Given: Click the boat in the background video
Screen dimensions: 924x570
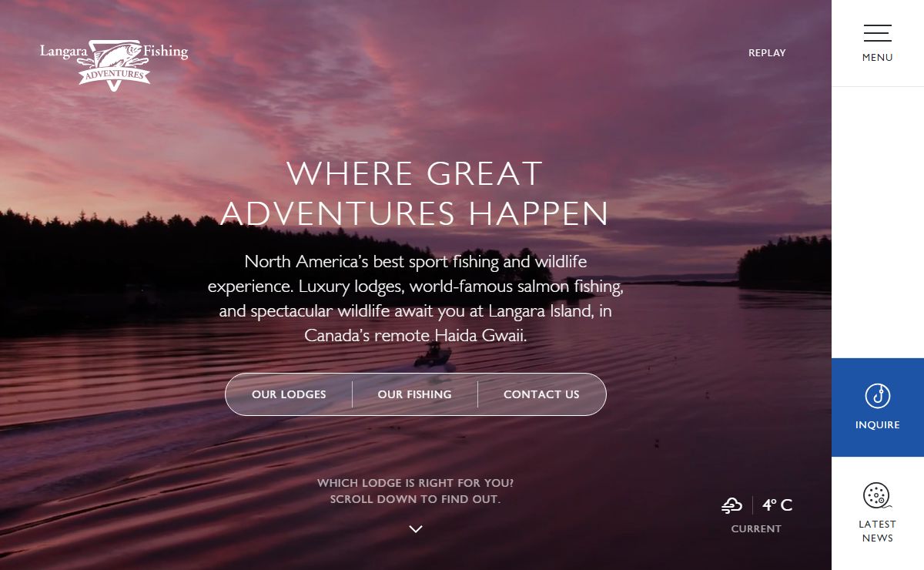Looking at the screenshot, I should 433,356.
